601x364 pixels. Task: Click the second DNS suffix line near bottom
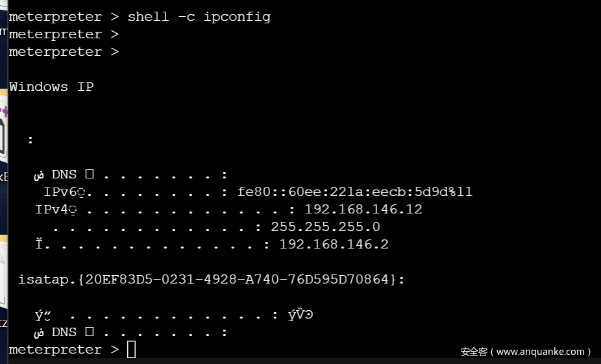130,332
